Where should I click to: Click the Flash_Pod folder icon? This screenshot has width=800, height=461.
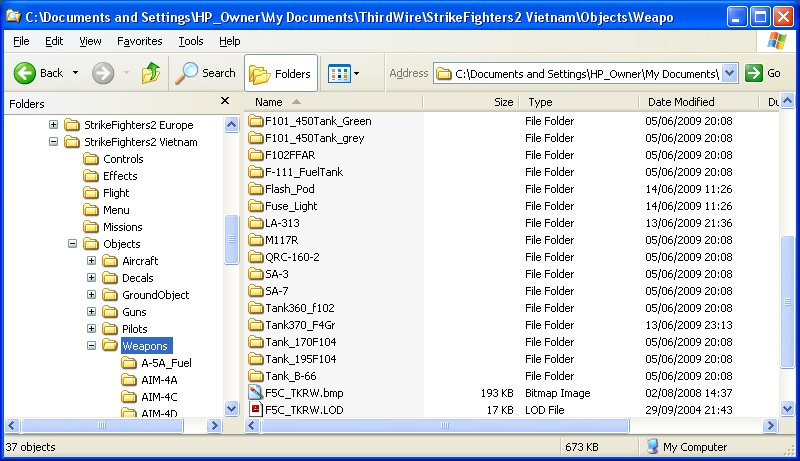coord(256,189)
